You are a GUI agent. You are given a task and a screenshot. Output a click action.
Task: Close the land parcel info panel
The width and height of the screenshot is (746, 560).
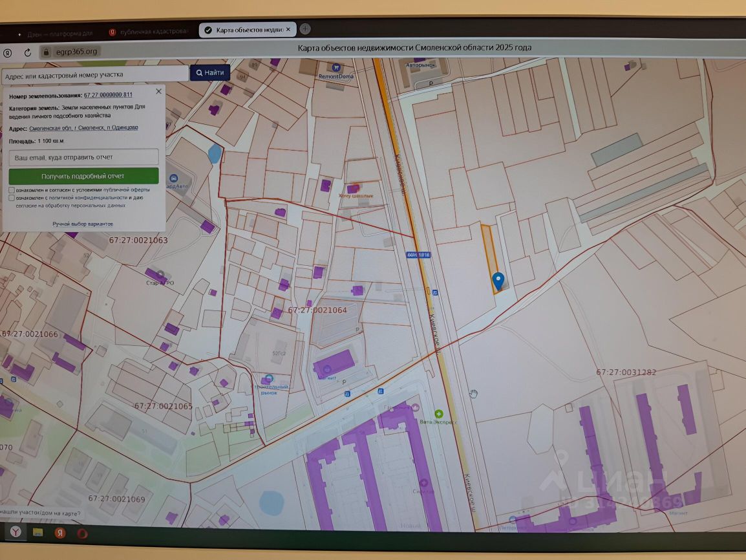coord(159,91)
